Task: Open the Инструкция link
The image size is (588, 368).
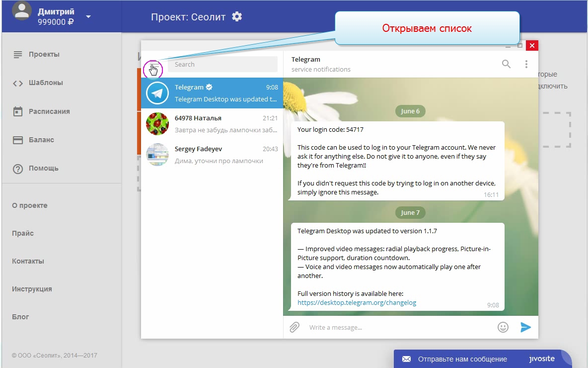Action: [32, 289]
